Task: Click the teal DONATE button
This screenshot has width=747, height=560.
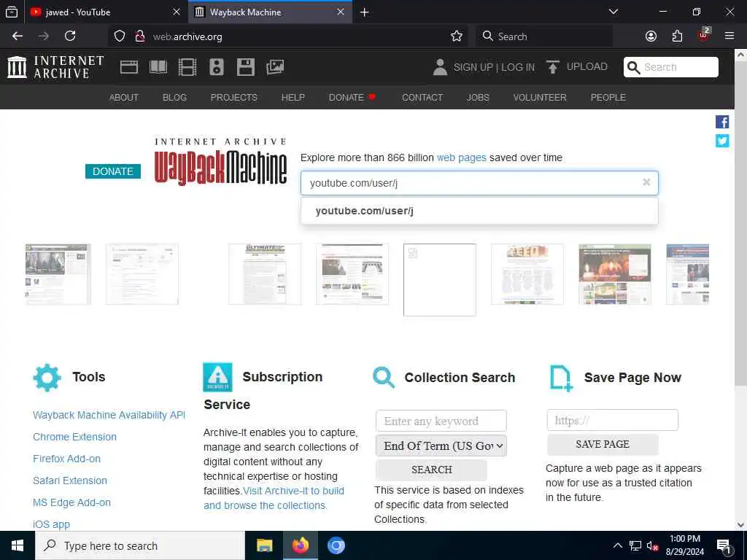Action: 113,171
